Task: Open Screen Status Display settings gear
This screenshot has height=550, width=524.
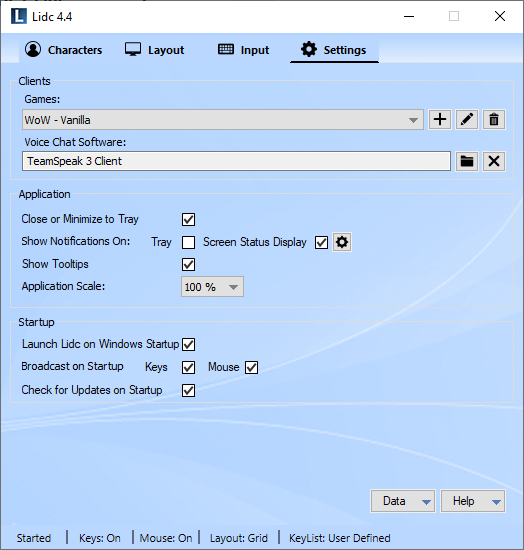Action: (342, 242)
